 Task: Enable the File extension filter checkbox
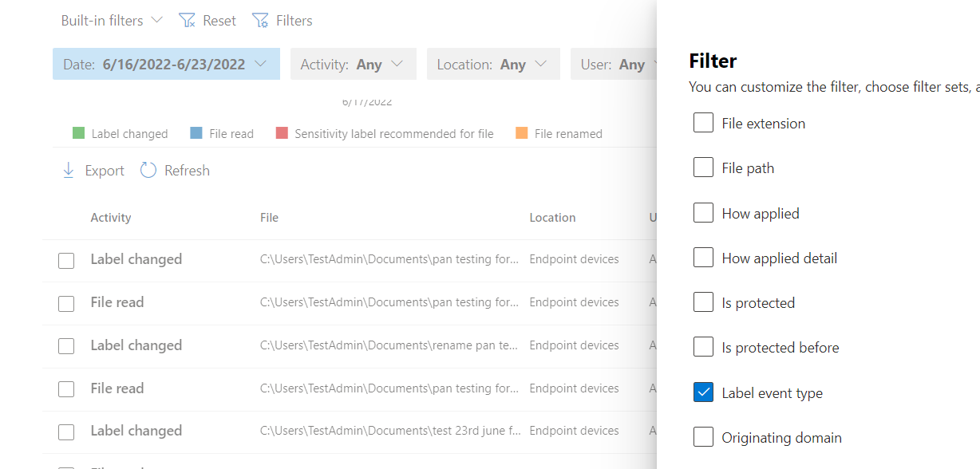[703, 123]
